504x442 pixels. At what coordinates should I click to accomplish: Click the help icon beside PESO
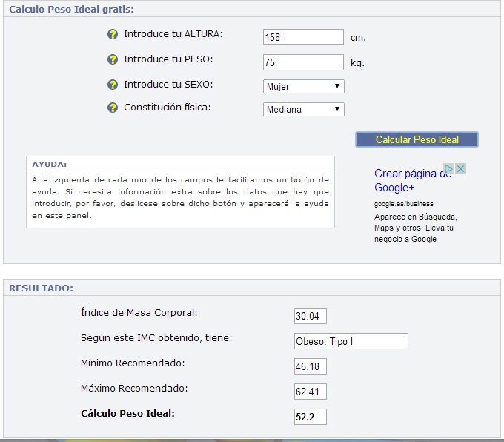point(113,59)
